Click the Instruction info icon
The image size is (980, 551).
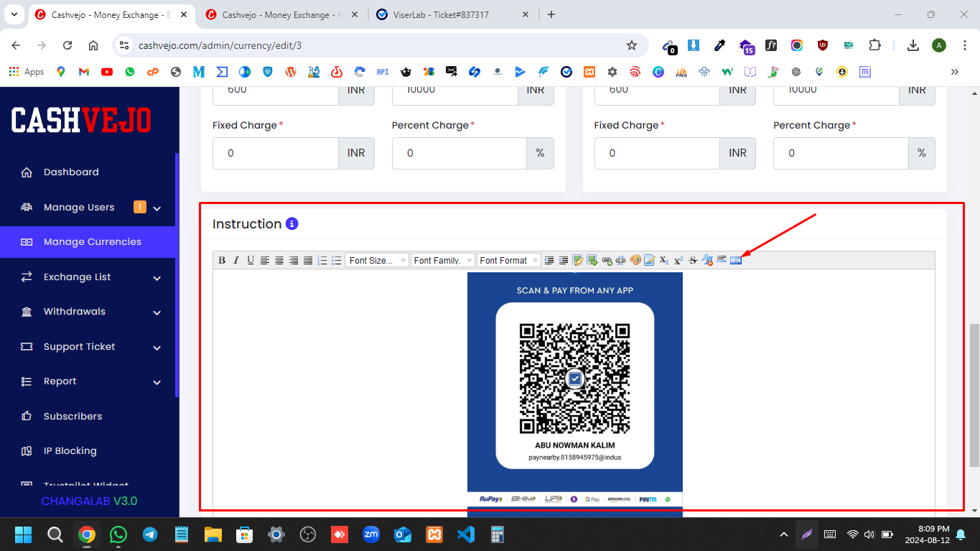point(291,224)
